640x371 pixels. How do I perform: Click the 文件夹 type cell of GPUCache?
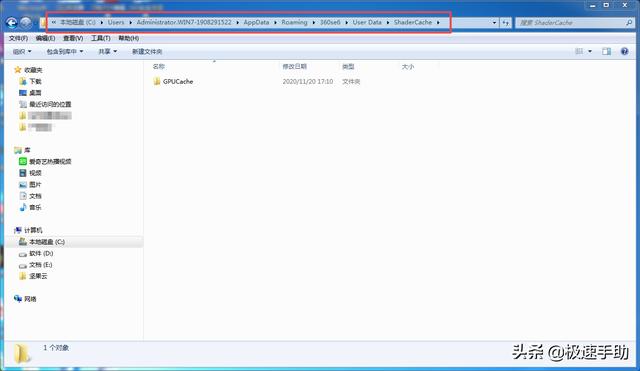point(351,82)
